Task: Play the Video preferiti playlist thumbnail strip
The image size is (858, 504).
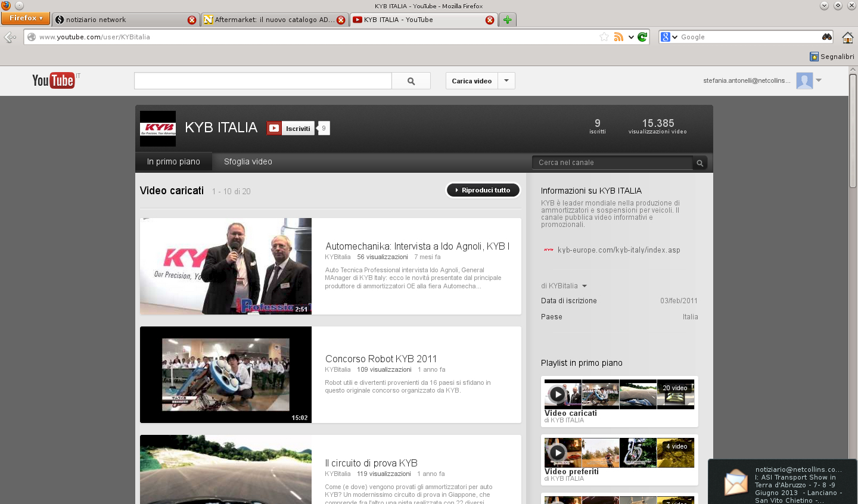Action: [619, 453]
